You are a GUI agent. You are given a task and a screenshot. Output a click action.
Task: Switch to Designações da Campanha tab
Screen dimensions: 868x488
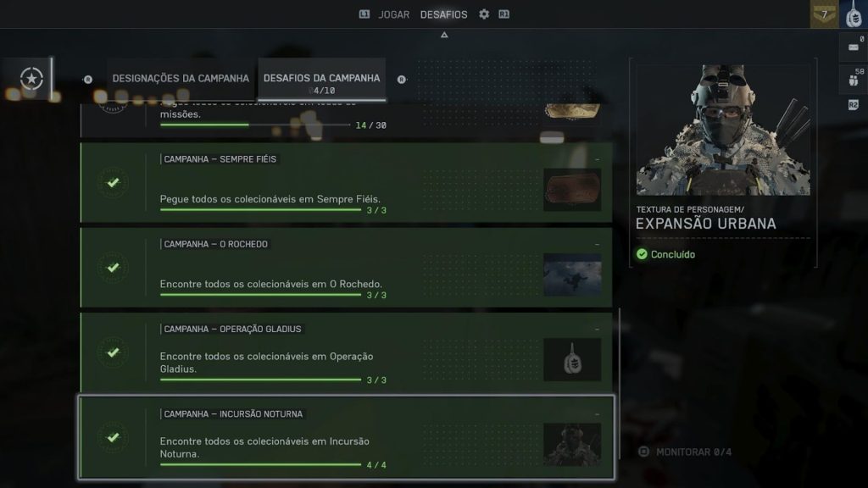[x=181, y=79]
